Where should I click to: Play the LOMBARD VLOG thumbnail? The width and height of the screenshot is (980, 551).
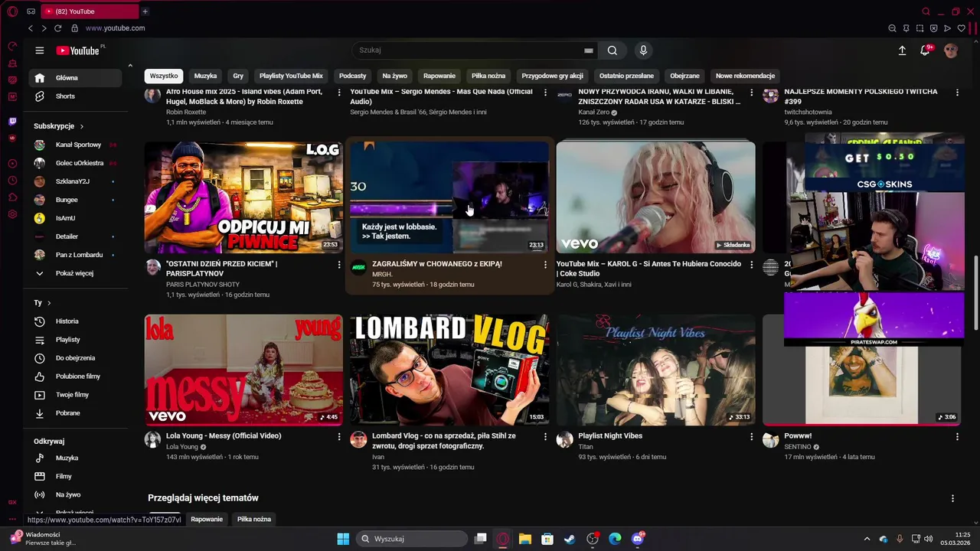(x=449, y=370)
